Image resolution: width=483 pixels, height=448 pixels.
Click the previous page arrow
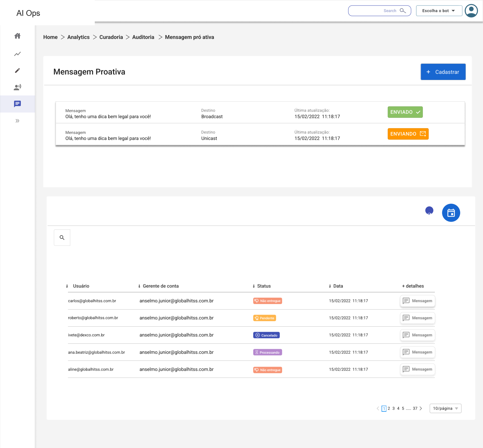click(378, 408)
